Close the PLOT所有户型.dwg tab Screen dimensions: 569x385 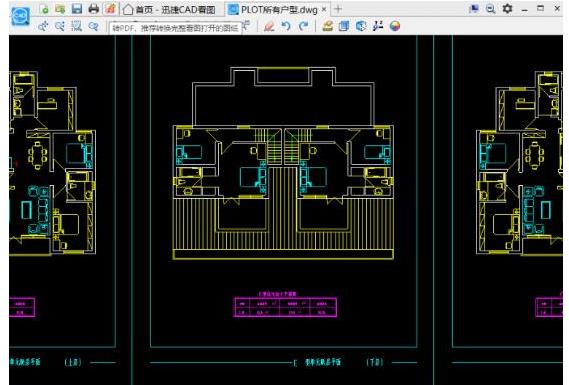click(x=324, y=9)
